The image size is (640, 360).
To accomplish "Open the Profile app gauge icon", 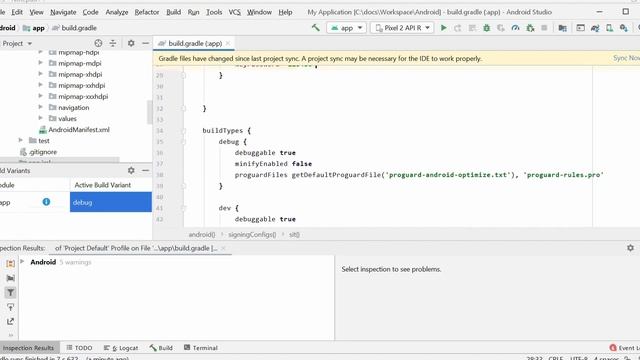I will click(516, 28).
